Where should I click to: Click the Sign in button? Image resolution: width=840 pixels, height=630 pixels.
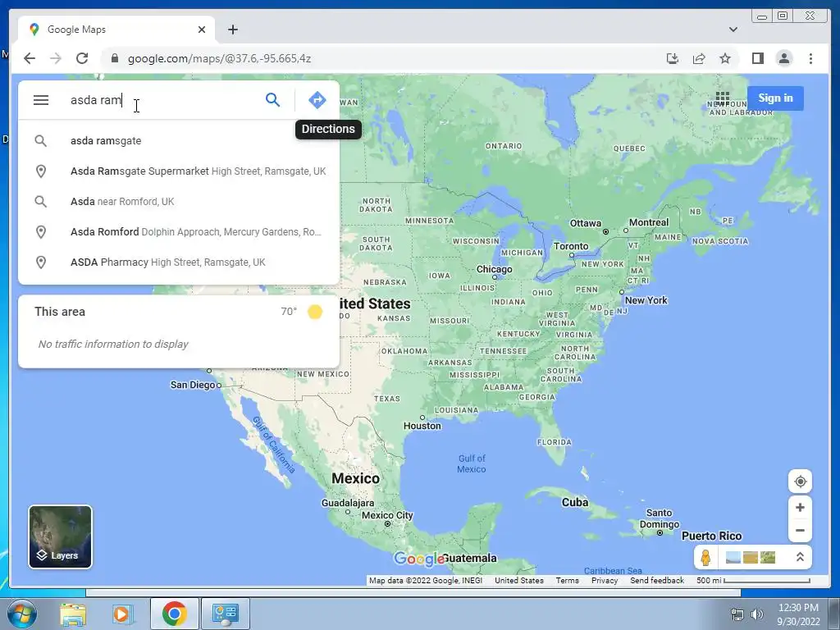click(775, 98)
